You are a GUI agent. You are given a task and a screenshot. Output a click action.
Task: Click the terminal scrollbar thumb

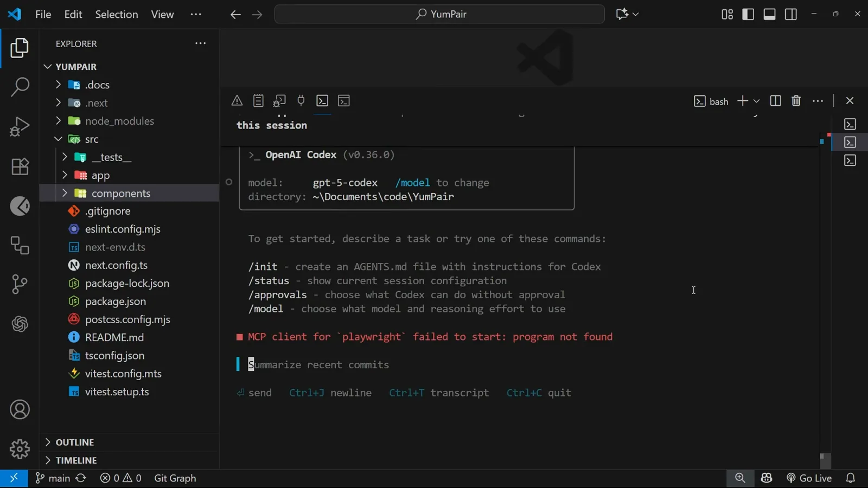pos(825,460)
